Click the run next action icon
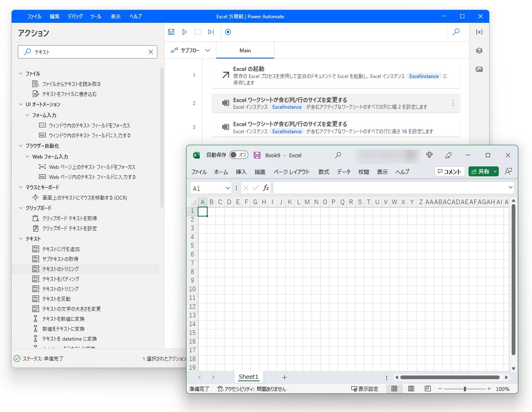The height and width of the screenshot is (412, 532). click(211, 32)
